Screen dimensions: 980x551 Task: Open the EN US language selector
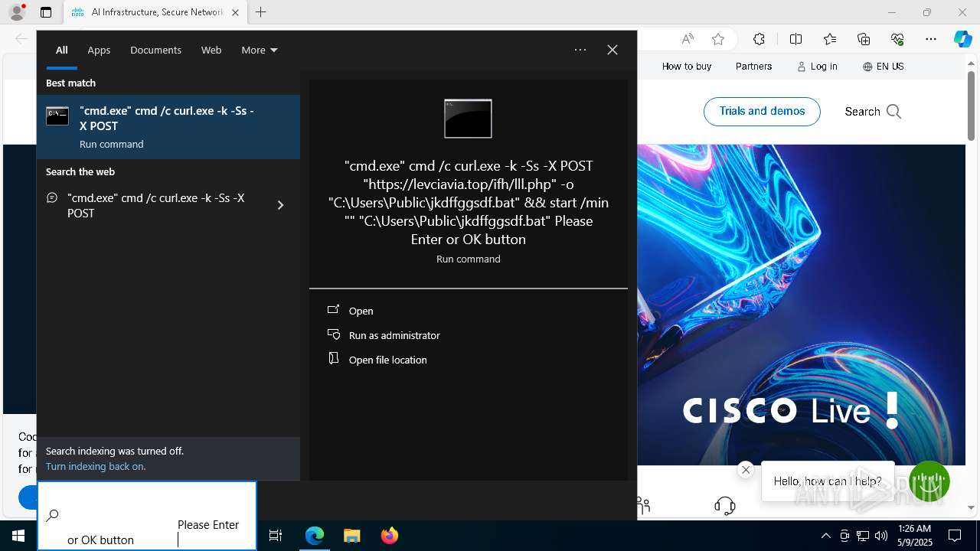(x=883, y=67)
